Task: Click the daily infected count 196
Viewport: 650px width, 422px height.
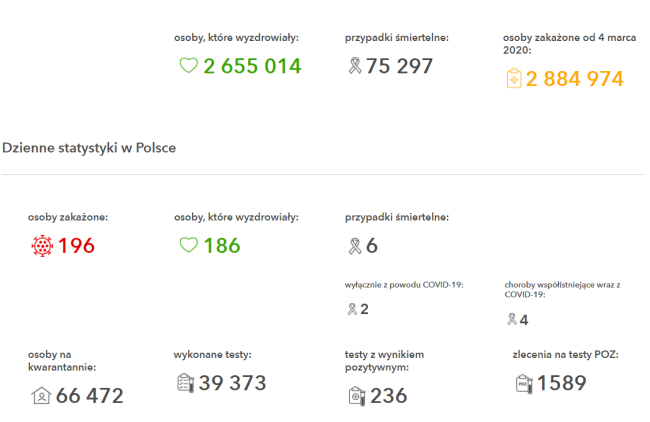Action: (76, 245)
